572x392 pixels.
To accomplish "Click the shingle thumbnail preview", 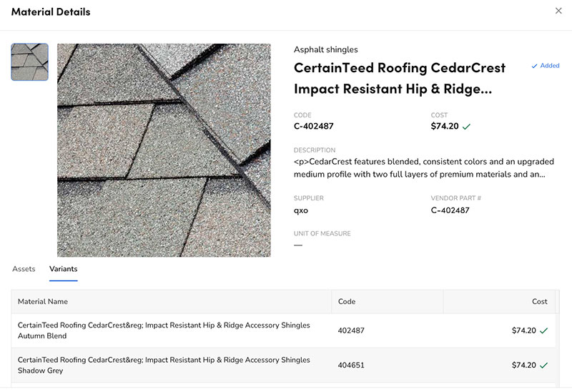I will (30, 62).
